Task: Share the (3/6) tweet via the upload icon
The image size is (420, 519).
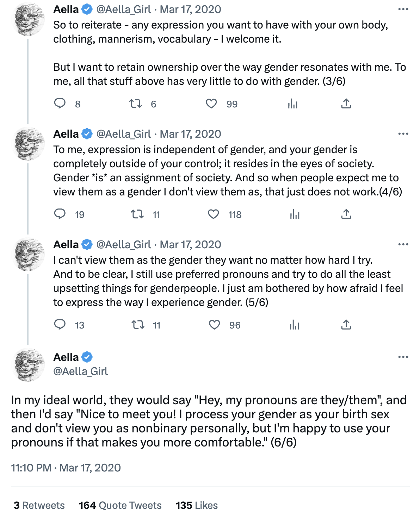Action: click(346, 104)
